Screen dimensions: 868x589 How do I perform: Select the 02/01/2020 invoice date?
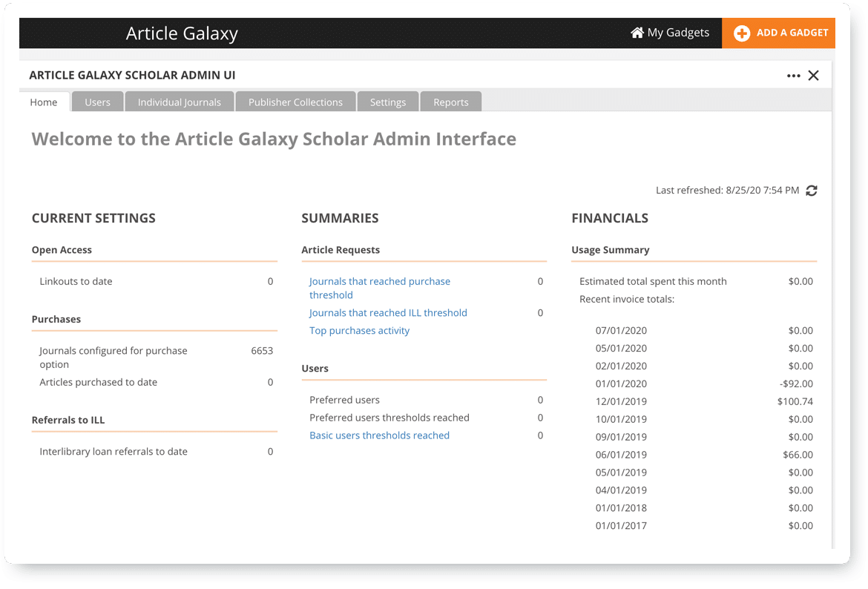click(621, 366)
